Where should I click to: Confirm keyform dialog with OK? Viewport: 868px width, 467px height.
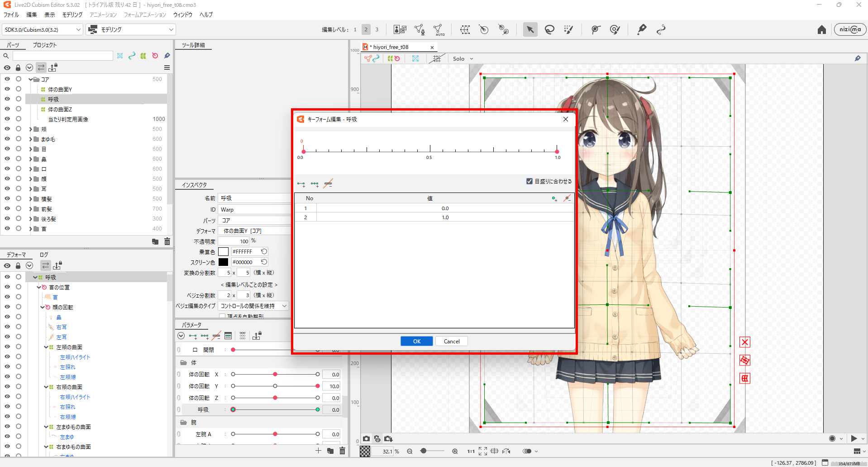pos(417,342)
